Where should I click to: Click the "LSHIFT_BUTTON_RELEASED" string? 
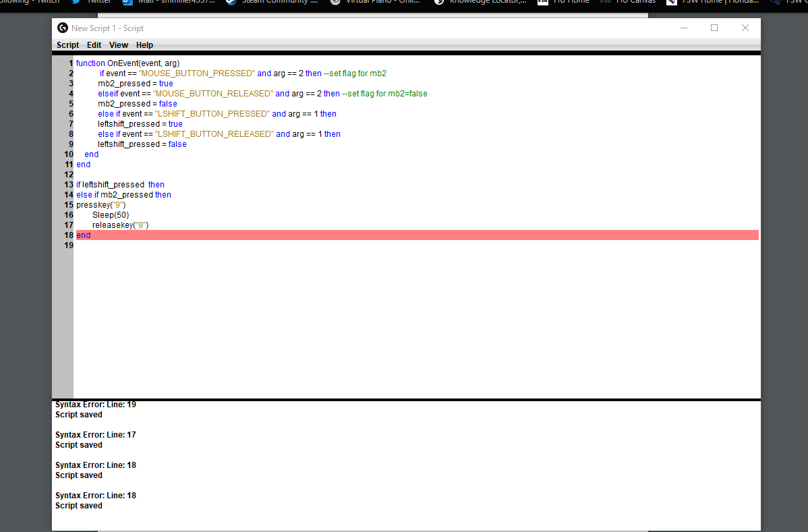214,134
